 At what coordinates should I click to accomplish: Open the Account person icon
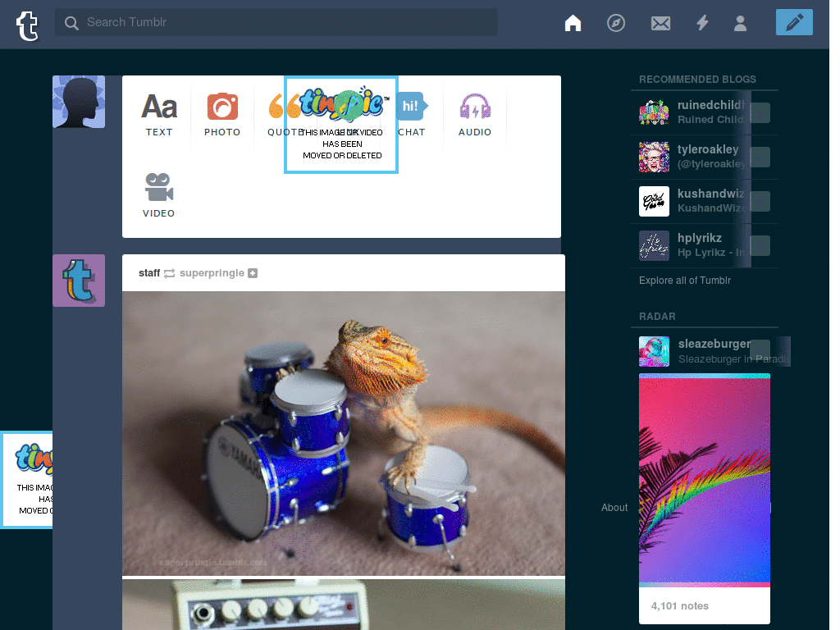740,23
